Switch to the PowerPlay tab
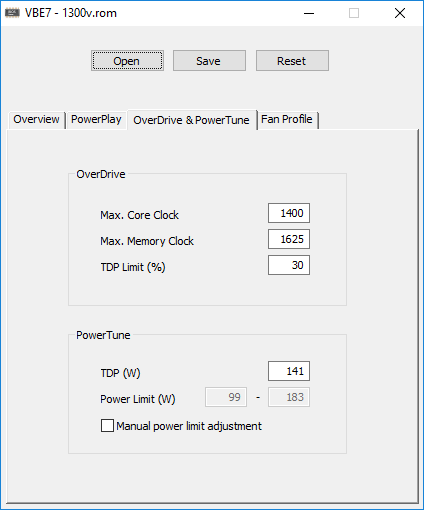424x510 pixels. pos(96,119)
